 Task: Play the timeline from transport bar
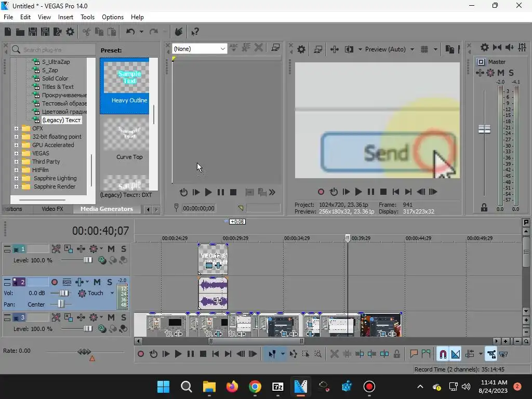pyautogui.click(x=178, y=354)
